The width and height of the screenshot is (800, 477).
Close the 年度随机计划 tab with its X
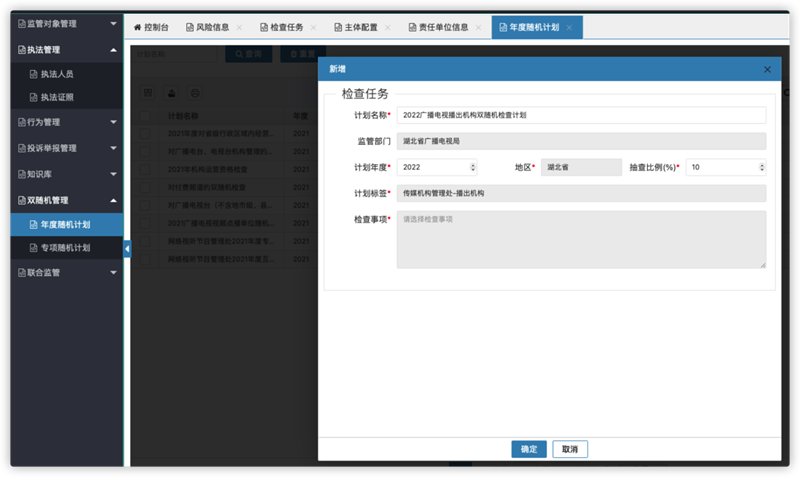[x=569, y=27]
